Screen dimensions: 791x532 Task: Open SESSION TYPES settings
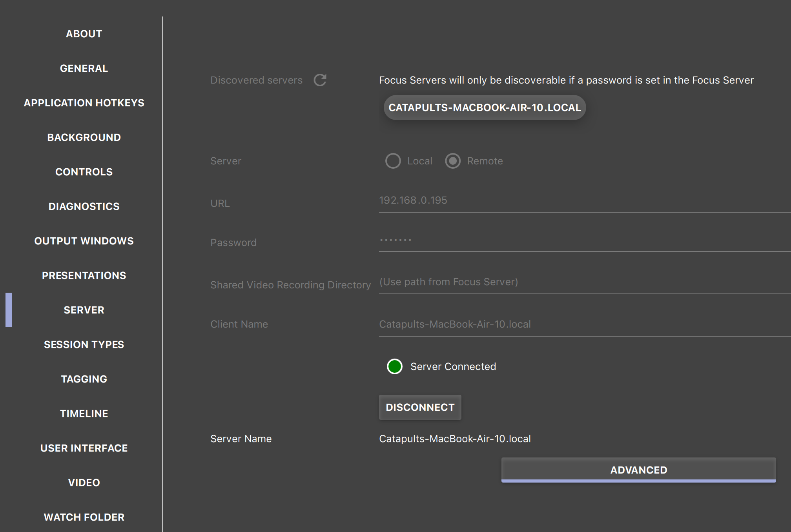(x=84, y=344)
